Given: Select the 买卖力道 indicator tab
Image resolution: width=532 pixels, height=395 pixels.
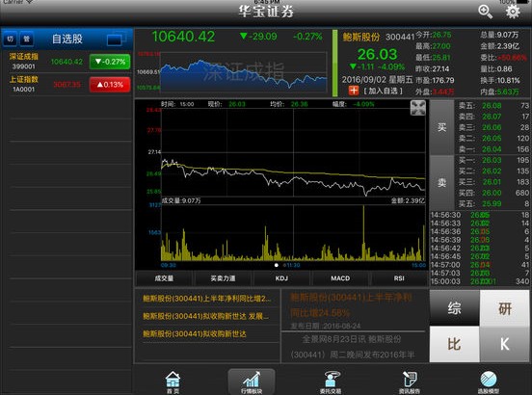Looking at the screenshot, I should [x=223, y=278].
